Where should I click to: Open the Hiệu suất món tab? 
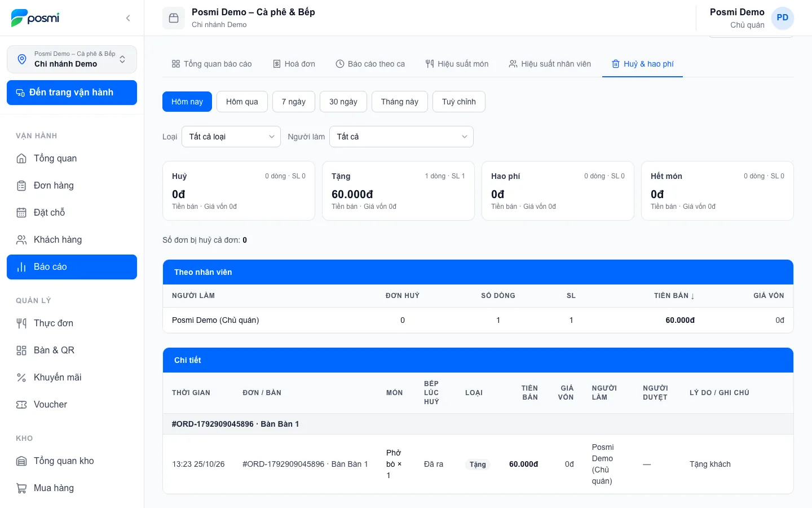pyautogui.click(x=457, y=64)
